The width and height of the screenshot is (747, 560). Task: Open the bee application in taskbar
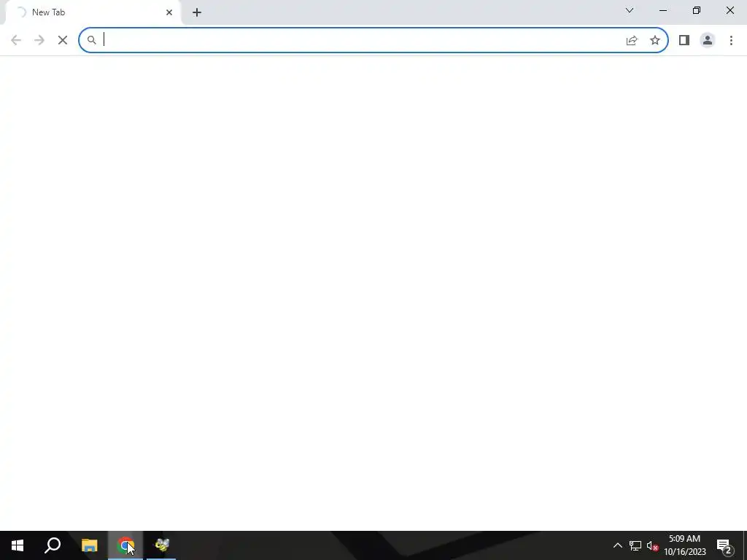pyautogui.click(x=161, y=545)
